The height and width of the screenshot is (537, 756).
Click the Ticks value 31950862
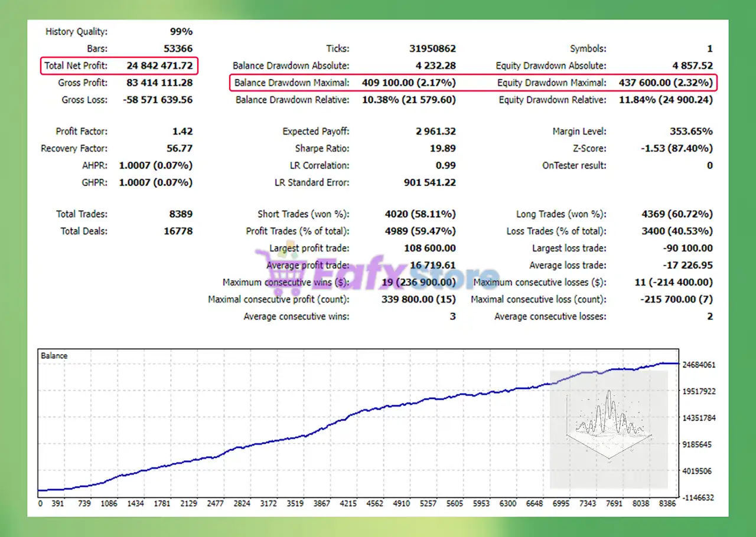(x=433, y=48)
